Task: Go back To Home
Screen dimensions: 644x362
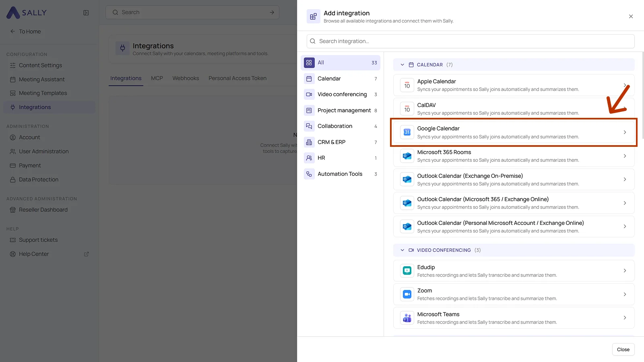Action: coord(26,31)
